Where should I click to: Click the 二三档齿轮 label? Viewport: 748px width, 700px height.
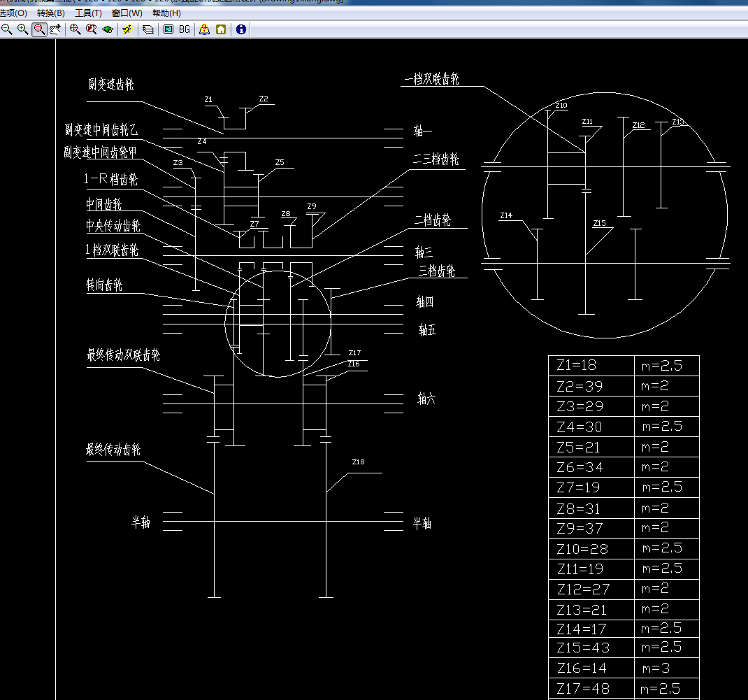[x=436, y=159]
